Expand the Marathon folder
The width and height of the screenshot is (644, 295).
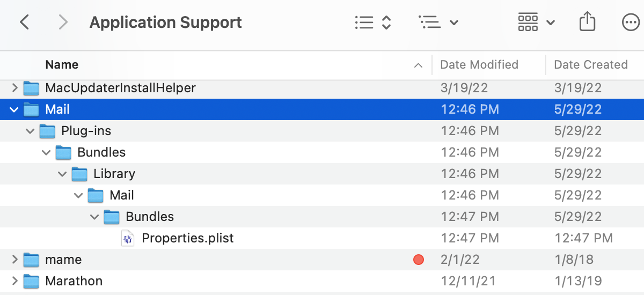point(14,281)
